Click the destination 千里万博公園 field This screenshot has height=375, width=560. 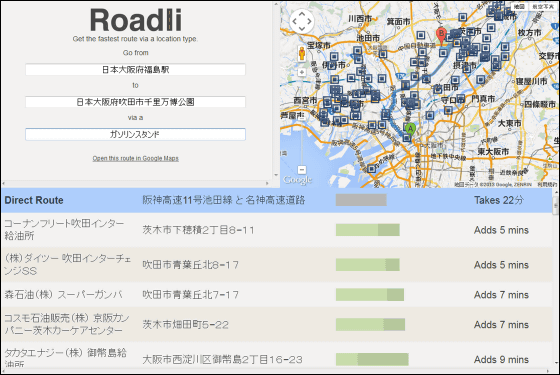pos(135,102)
